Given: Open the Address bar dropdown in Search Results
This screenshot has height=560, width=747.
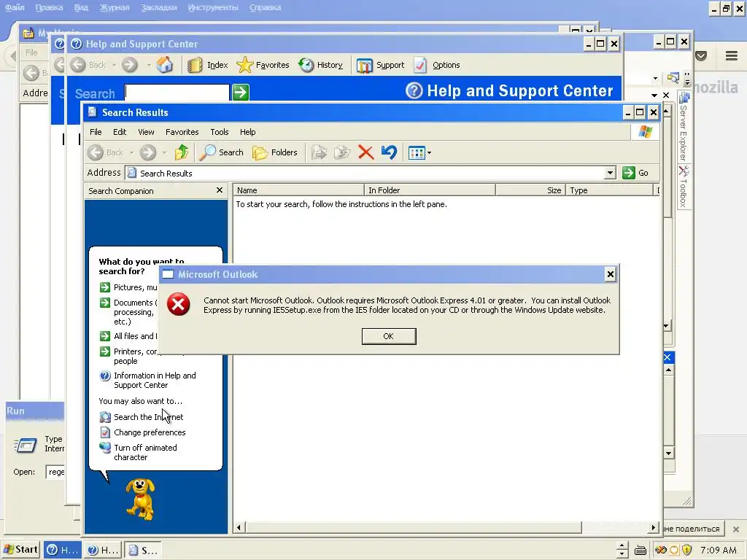Looking at the screenshot, I should (610, 173).
